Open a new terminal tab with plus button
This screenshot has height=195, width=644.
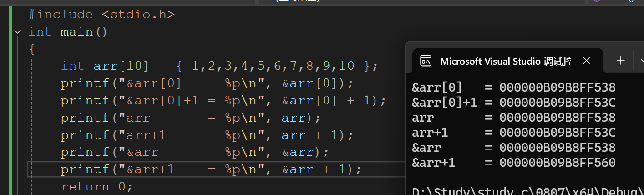point(620,61)
